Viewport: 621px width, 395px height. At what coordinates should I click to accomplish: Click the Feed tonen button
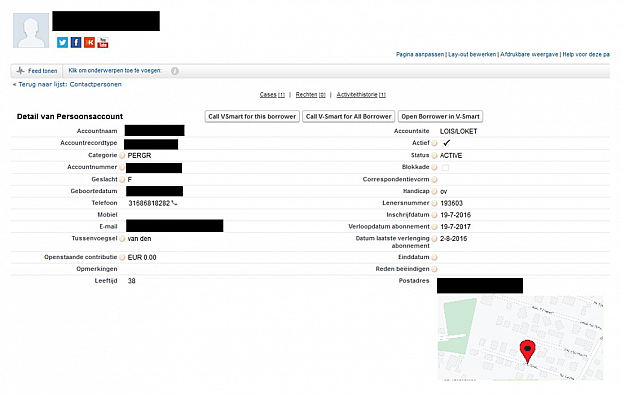(x=37, y=71)
